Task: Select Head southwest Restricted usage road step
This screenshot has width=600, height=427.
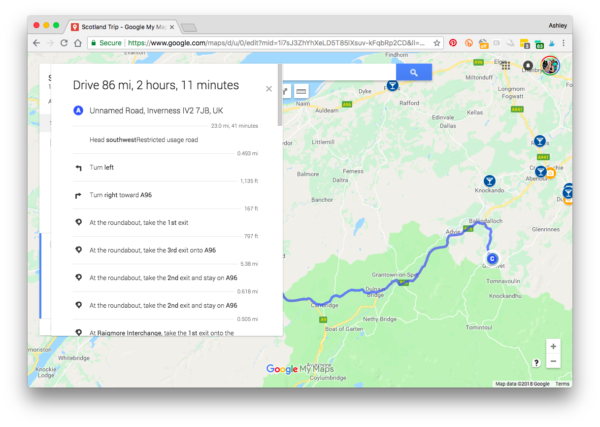Action: [x=166, y=140]
